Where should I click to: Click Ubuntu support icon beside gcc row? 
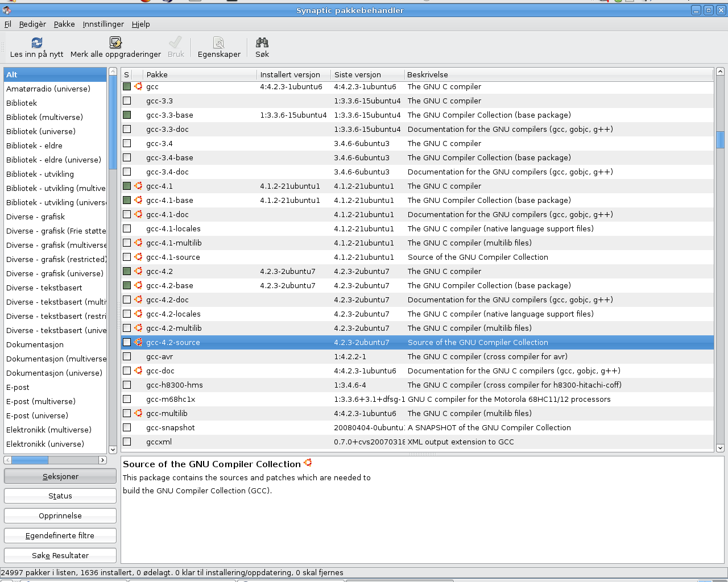(x=138, y=86)
